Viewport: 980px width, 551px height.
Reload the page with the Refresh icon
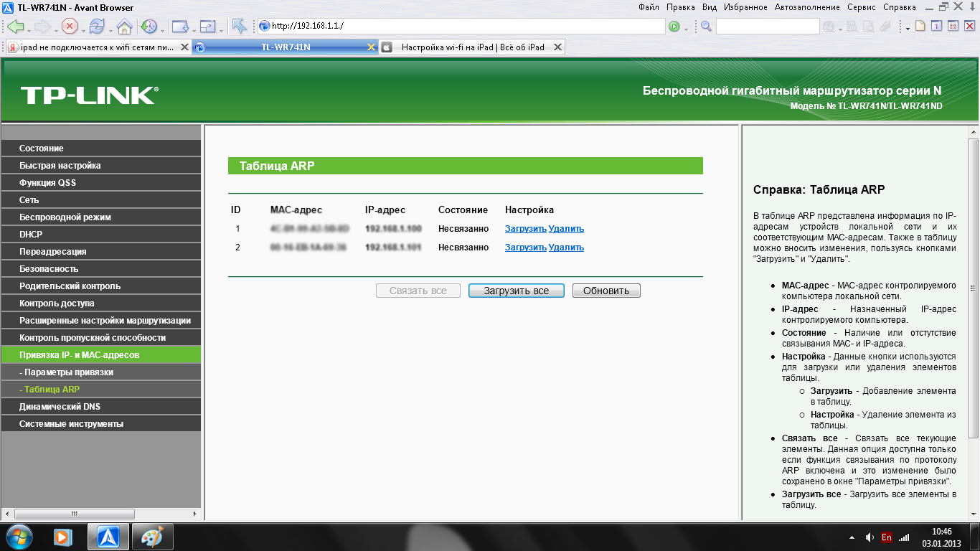pos(97,27)
